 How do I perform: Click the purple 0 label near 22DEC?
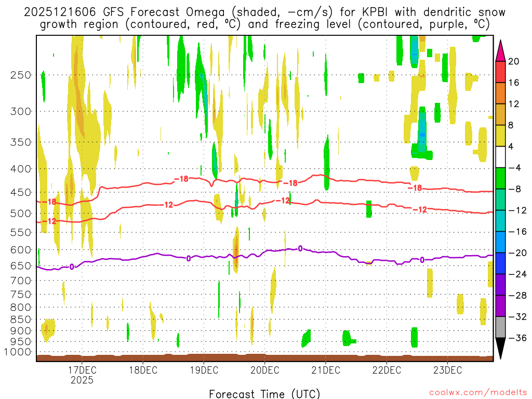[422, 260]
